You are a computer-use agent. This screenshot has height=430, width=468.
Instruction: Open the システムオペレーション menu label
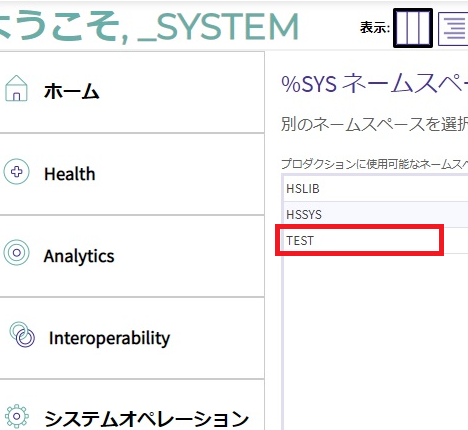[146, 419]
